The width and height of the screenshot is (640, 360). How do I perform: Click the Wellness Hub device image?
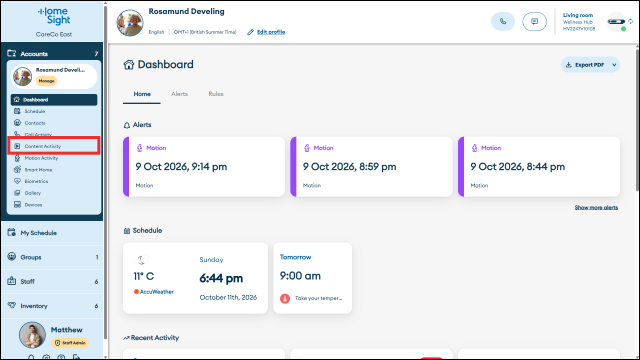(x=616, y=22)
